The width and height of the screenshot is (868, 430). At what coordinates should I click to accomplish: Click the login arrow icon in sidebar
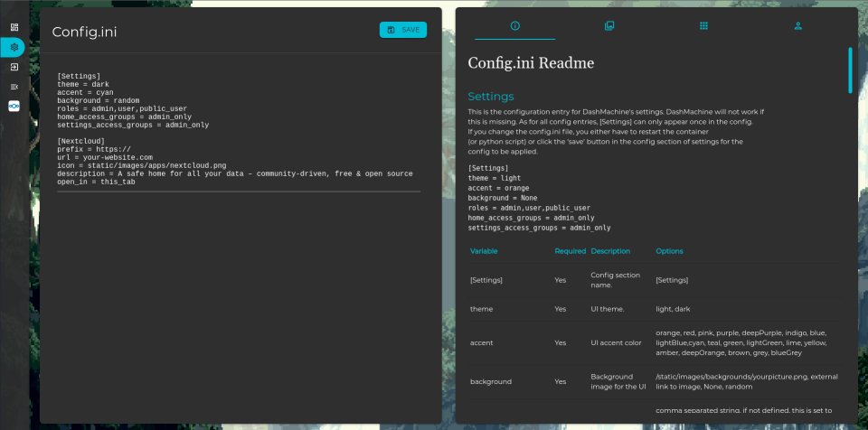point(14,67)
